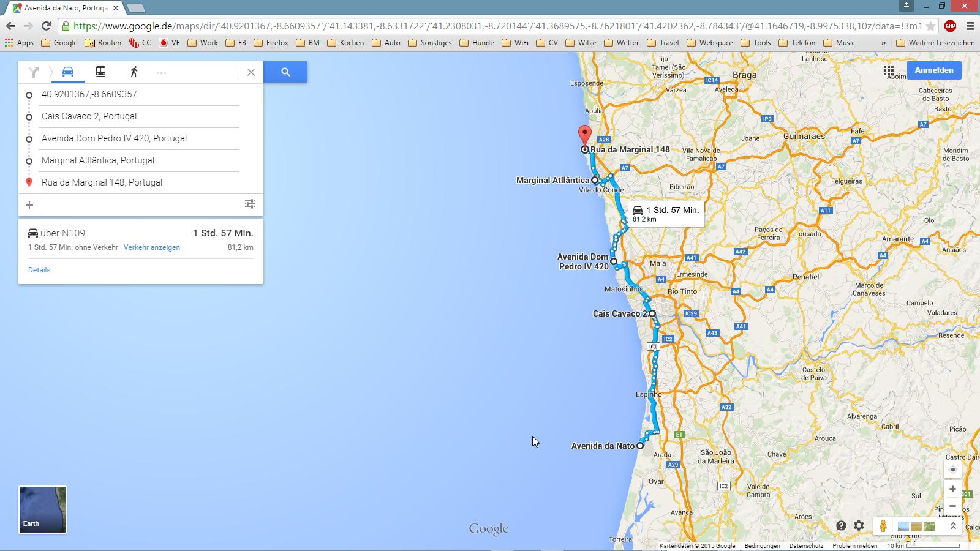Open the Music bookmark folder
Image resolution: width=980 pixels, height=551 pixels.
[x=839, y=43]
